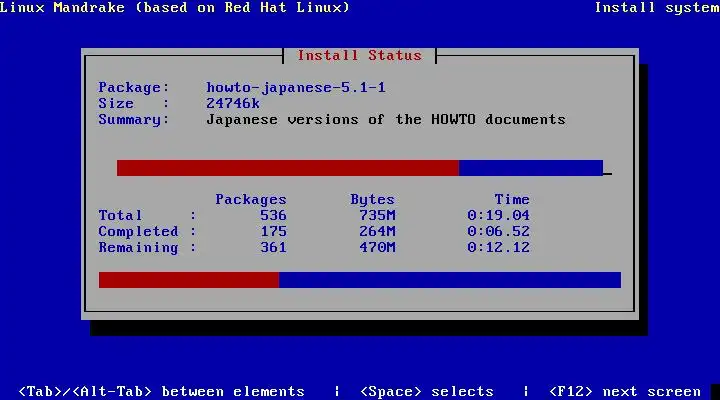Click package name 'howto-japanese-5.1-1'
This screenshot has height=400, width=720.
pos(296,87)
